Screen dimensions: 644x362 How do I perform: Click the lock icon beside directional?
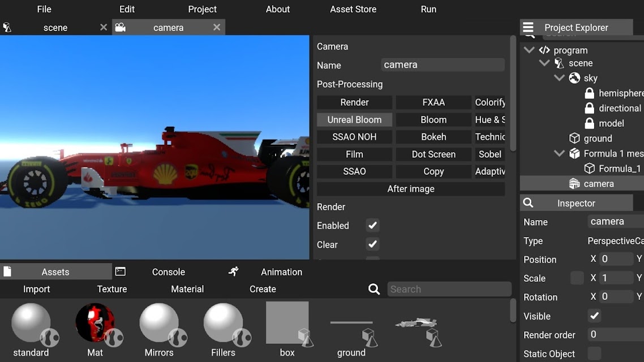pyautogui.click(x=589, y=109)
